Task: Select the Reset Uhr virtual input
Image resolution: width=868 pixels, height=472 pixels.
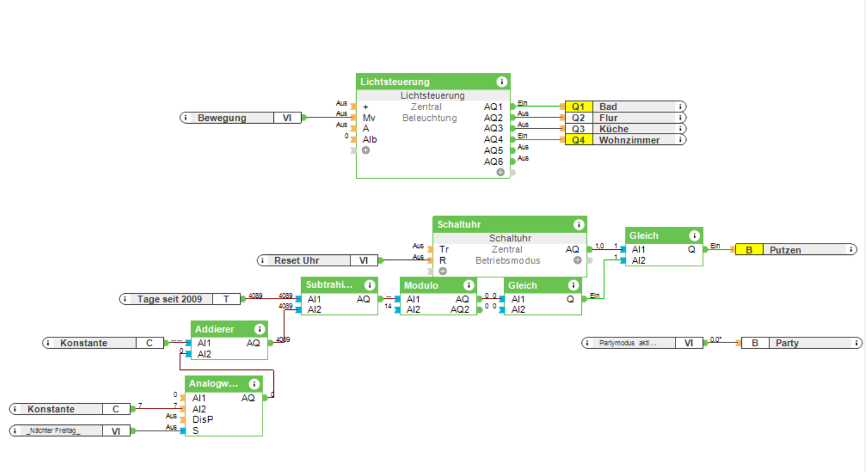Action: pyautogui.click(x=318, y=261)
